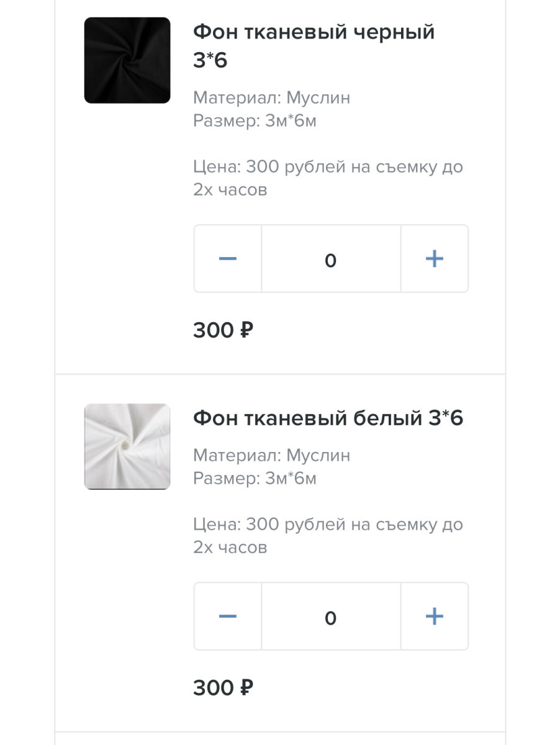
Task: Click the 300 ₽ price under black backdrop
Action: (224, 330)
